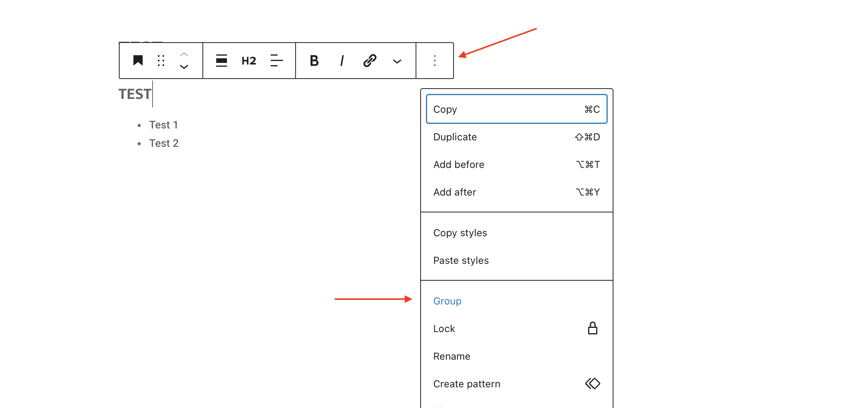This screenshot has width=868, height=408.
Task: Click the insert link icon
Action: click(x=369, y=60)
